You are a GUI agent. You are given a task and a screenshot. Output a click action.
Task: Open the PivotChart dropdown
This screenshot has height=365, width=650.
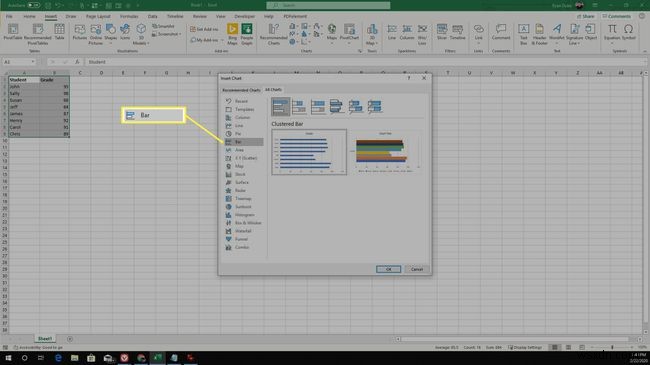pos(349,33)
